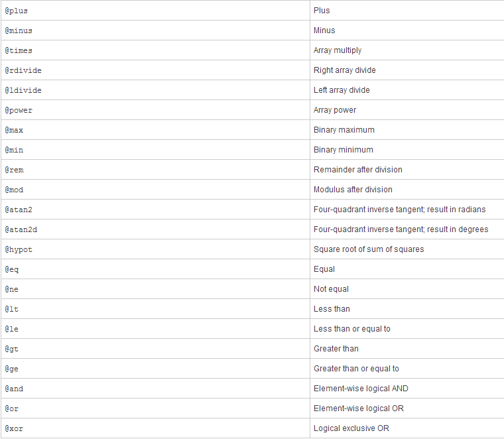The width and height of the screenshot is (504, 439).
Task: Click the @plus function name
Action: pos(17,11)
